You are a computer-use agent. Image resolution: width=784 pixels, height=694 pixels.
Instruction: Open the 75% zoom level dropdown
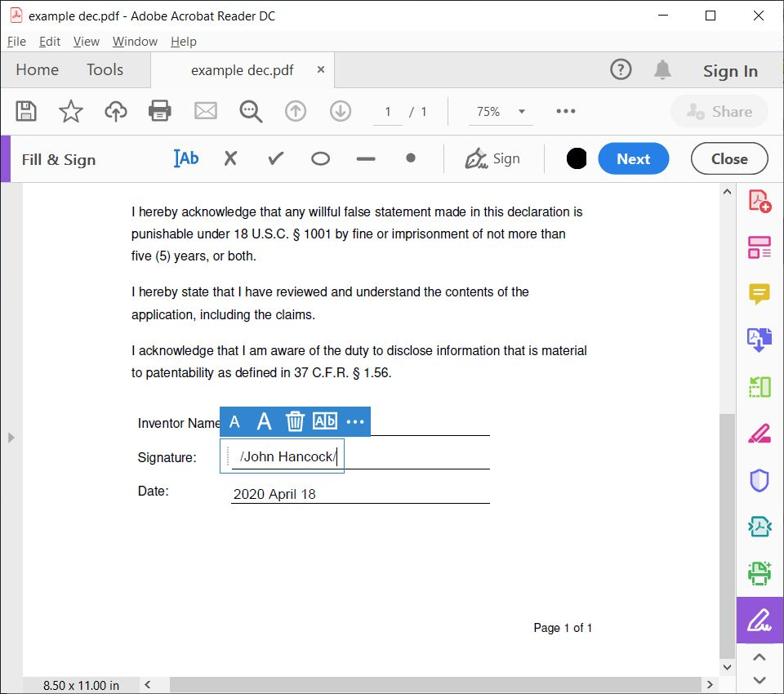pyautogui.click(x=500, y=111)
